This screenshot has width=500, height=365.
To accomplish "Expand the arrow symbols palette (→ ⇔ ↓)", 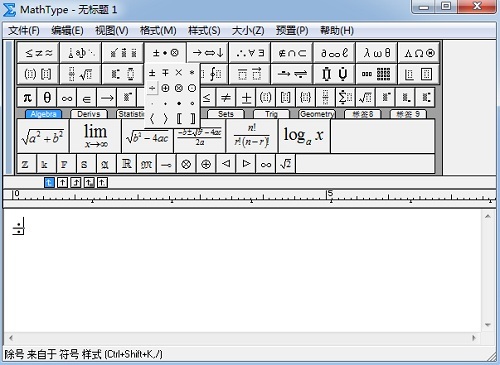I will click(x=208, y=53).
